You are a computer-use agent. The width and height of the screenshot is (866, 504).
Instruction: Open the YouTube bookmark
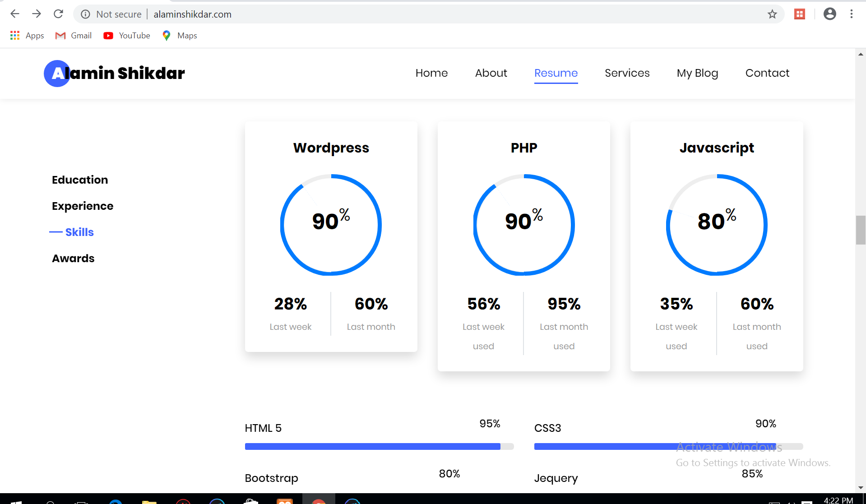tap(127, 36)
